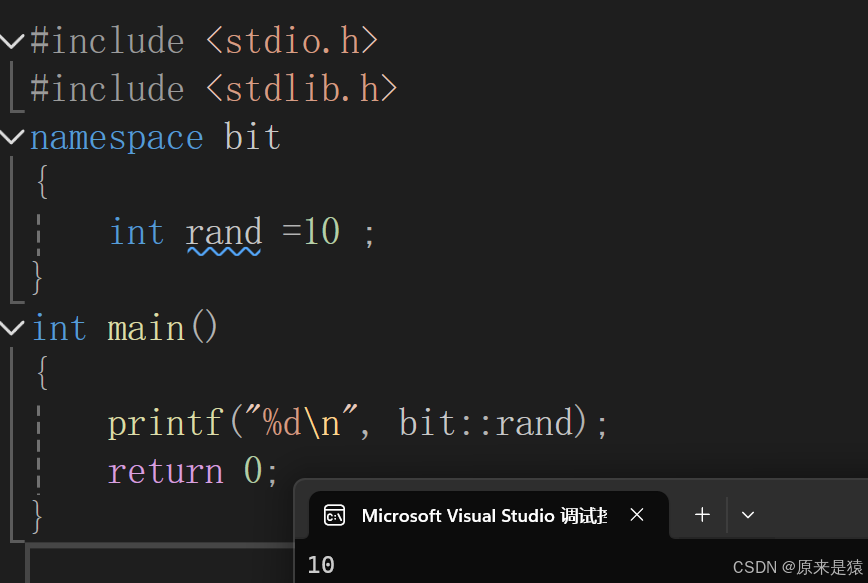Click the console output line showing 10
The width and height of the screenshot is (868, 583).
(321, 565)
